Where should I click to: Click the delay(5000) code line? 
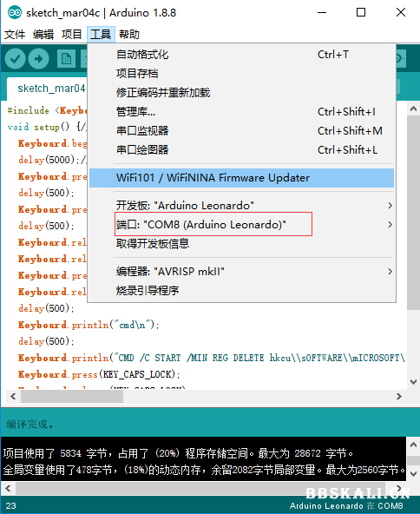[x=52, y=160]
